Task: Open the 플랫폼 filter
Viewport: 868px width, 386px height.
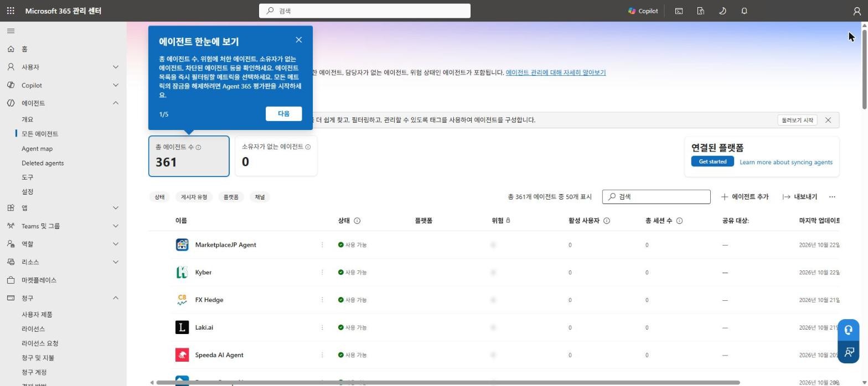Action: (231, 197)
